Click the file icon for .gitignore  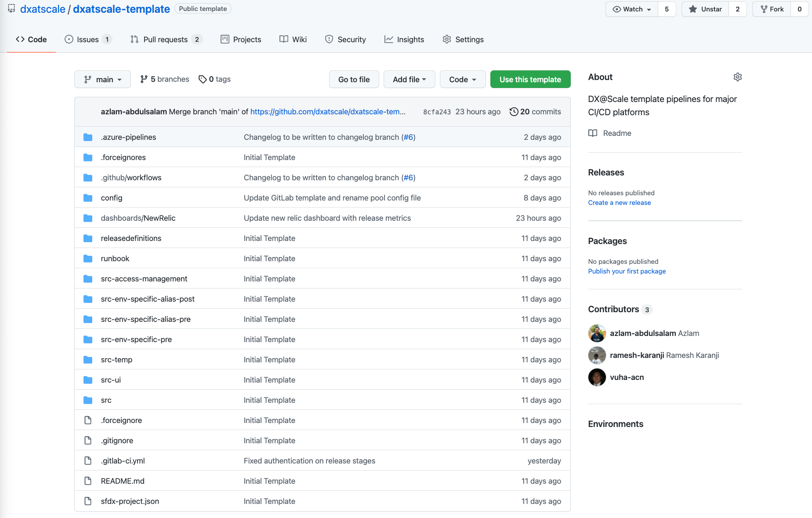click(88, 441)
